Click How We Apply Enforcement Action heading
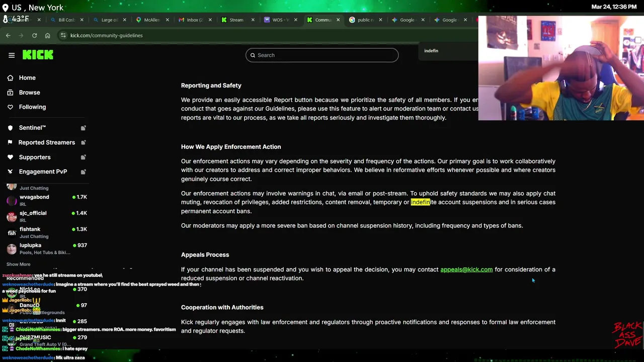This screenshot has width=644, height=362. pos(231,147)
